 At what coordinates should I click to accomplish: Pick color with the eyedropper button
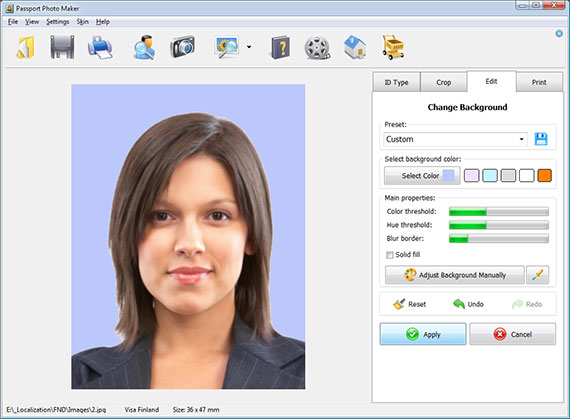coord(538,275)
